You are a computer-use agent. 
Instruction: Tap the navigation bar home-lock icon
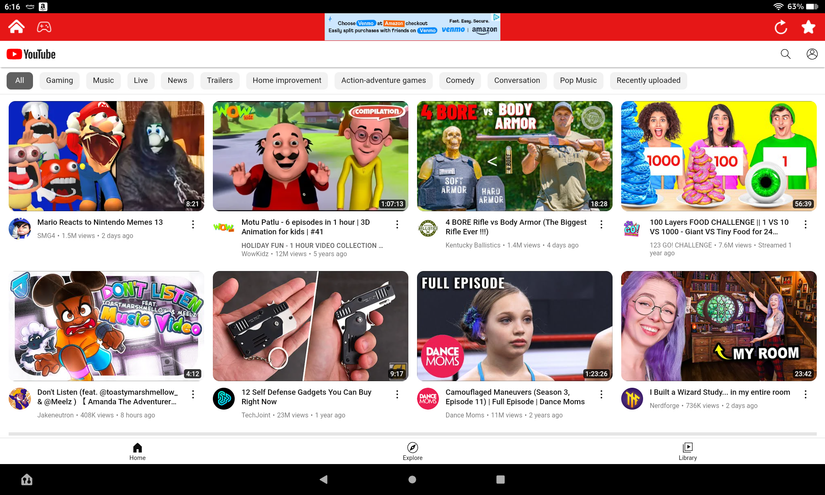26,479
